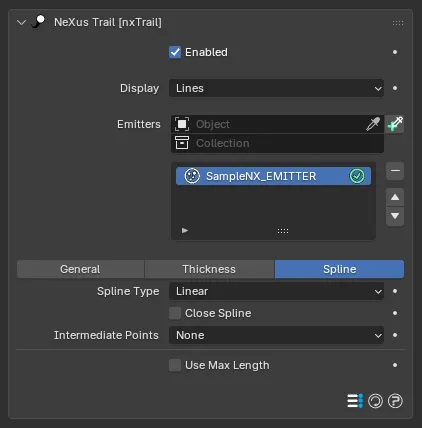Grab the panel drag handle dots
This screenshot has height=428, width=422.
398,23
